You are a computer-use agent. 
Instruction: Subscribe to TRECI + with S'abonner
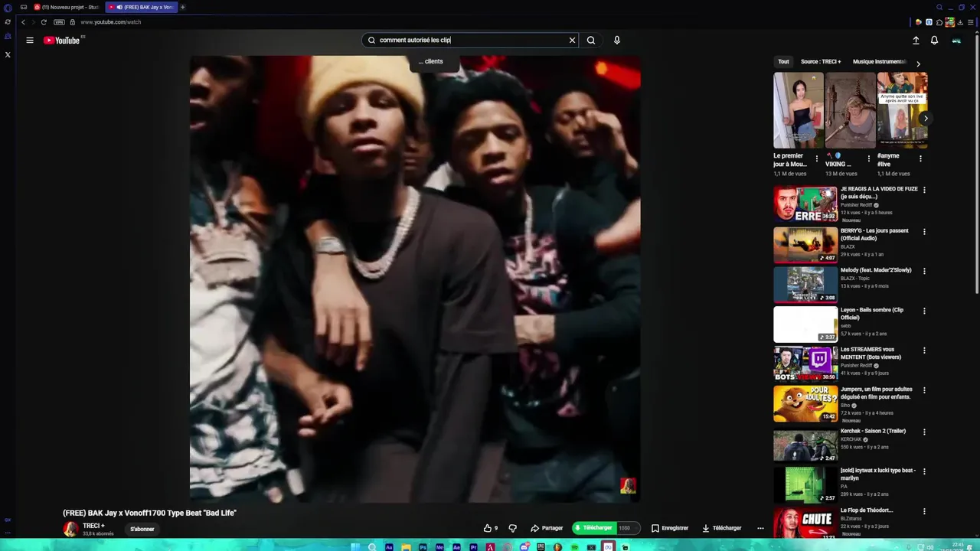(x=142, y=529)
